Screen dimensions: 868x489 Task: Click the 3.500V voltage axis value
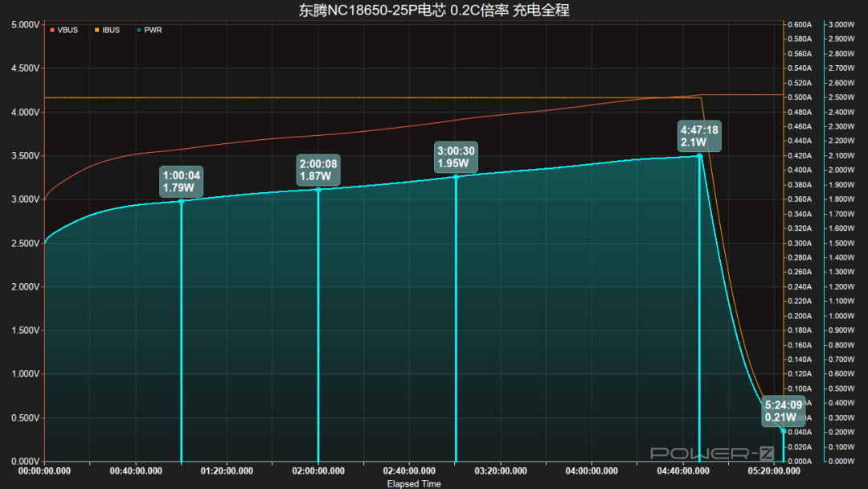(x=26, y=155)
